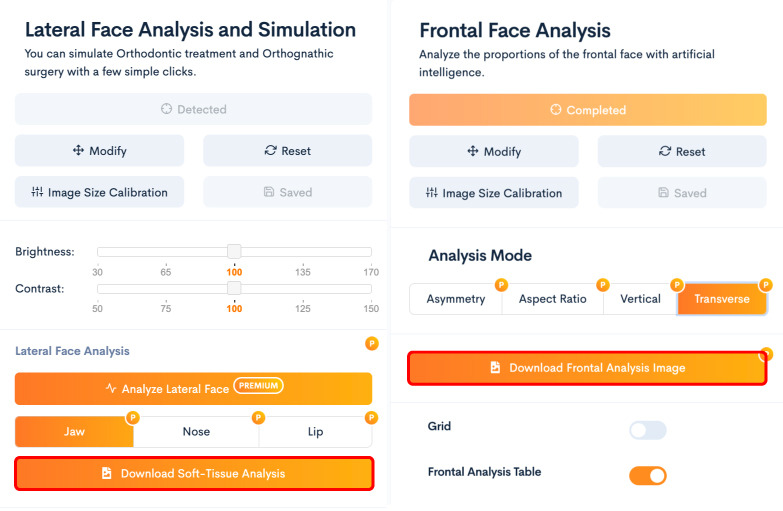Turn off the Frontal Analysis Table toggle
Screen dimensions: 783x511
pyautogui.click(x=648, y=476)
